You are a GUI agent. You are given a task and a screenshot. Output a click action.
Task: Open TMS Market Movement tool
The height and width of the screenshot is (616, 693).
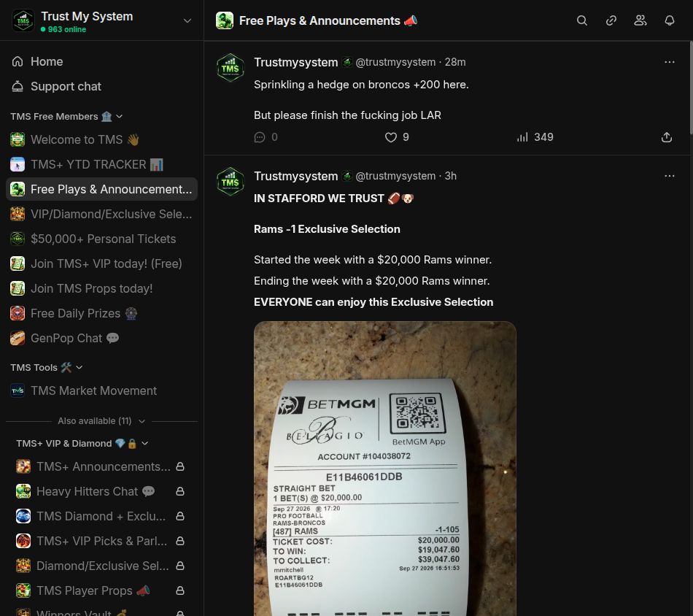pyautogui.click(x=101, y=391)
